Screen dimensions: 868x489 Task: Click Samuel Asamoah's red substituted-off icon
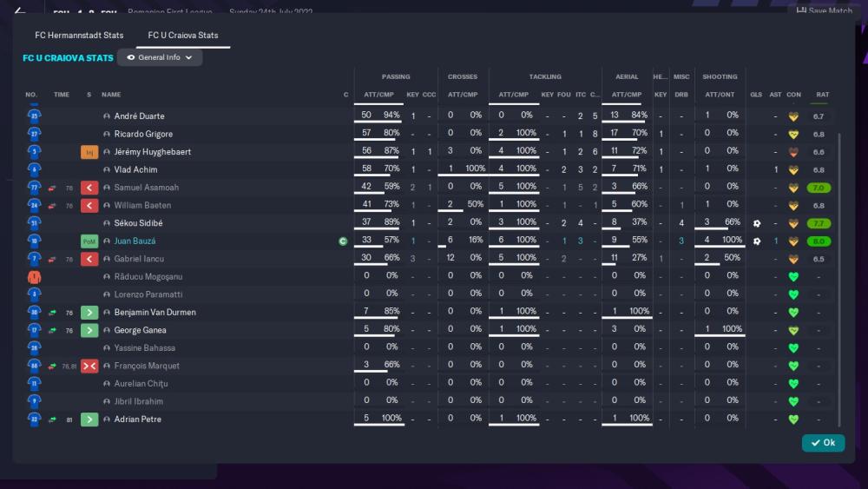click(89, 188)
